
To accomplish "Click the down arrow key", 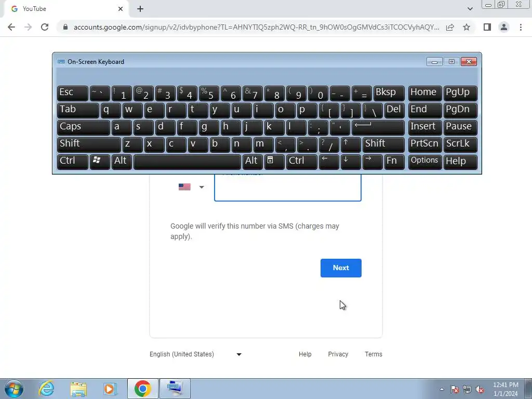I will point(351,161).
